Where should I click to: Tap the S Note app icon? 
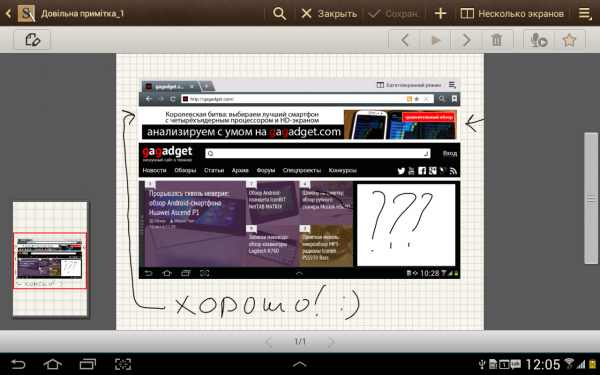[x=26, y=13]
